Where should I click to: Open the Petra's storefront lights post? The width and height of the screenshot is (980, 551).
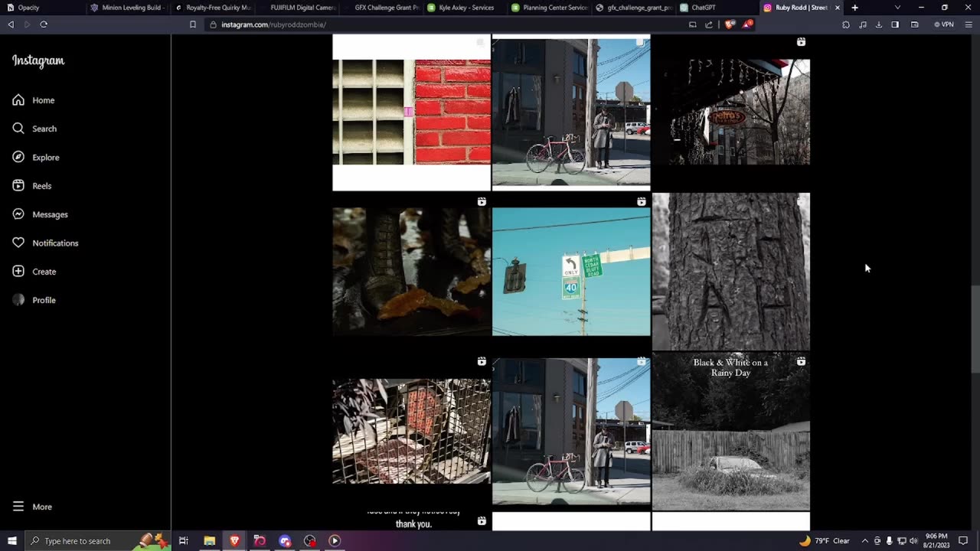pyautogui.click(x=731, y=112)
